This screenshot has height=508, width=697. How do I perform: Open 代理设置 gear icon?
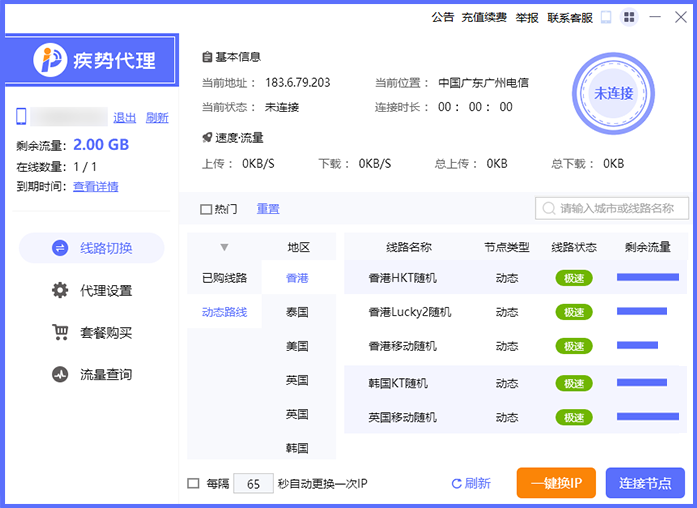pyautogui.click(x=60, y=291)
